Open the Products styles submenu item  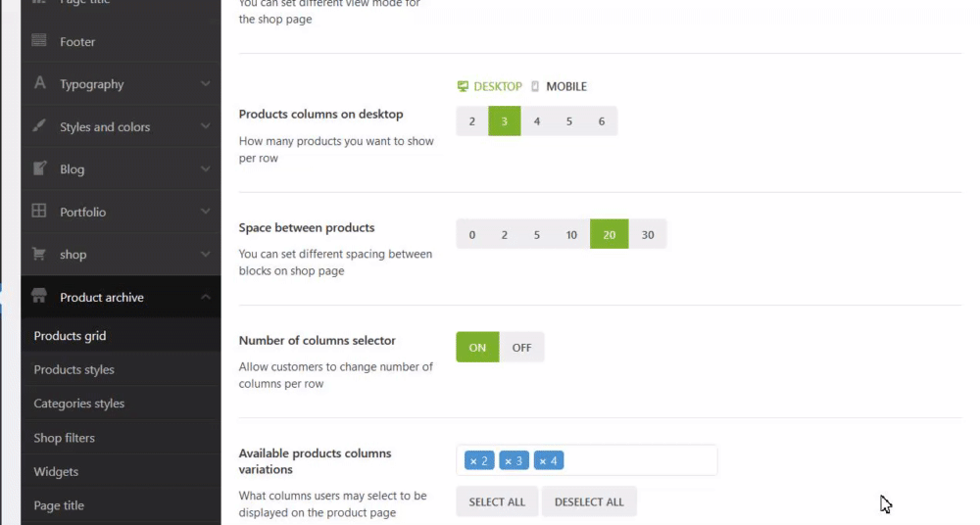pos(74,369)
